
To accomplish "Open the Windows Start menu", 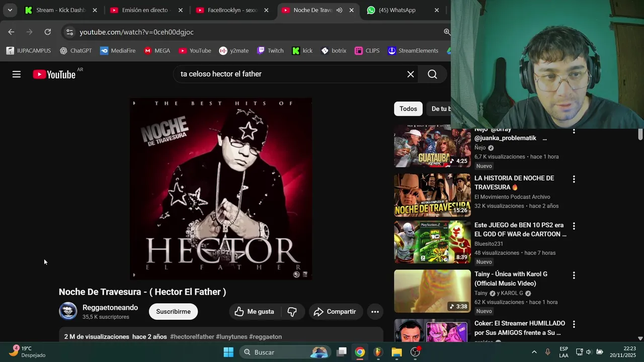I will point(228,352).
